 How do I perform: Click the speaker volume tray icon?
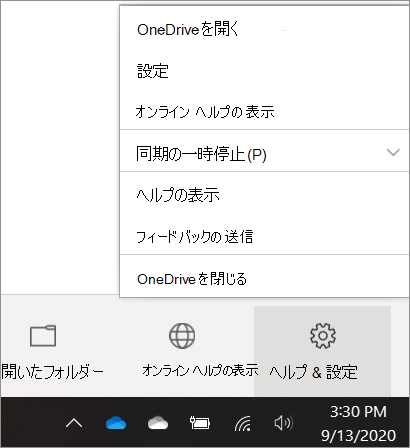pos(283,423)
